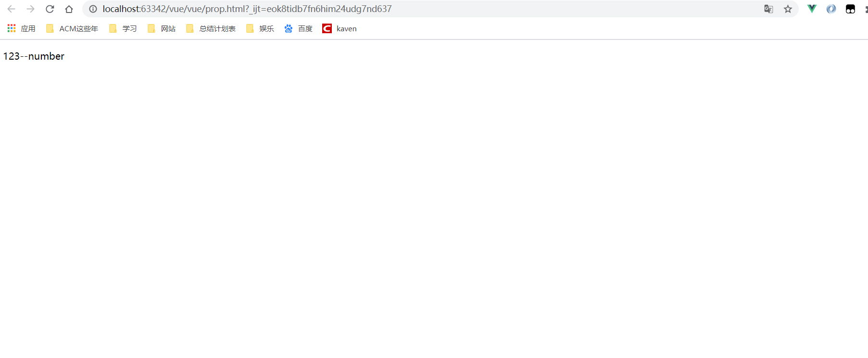Screen dimensions: 868x358
Task: Open the translate page icon
Action: tap(768, 9)
